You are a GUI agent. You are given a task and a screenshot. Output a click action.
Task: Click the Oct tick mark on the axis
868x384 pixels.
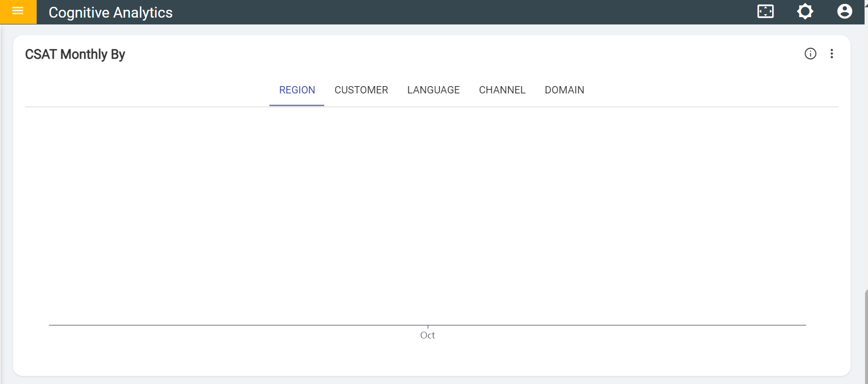(x=428, y=327)
